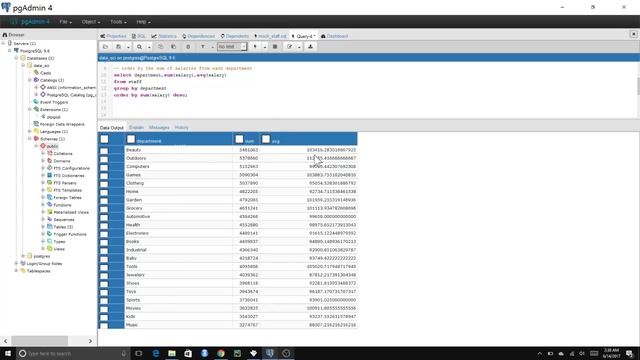Click the Casts icon in tree
The width and height of the screenshot is (640, 360).
[36, 72]
